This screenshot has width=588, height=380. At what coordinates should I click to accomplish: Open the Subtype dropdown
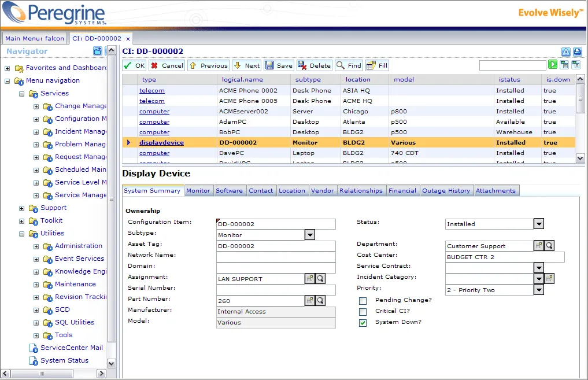tap(310, 235)
